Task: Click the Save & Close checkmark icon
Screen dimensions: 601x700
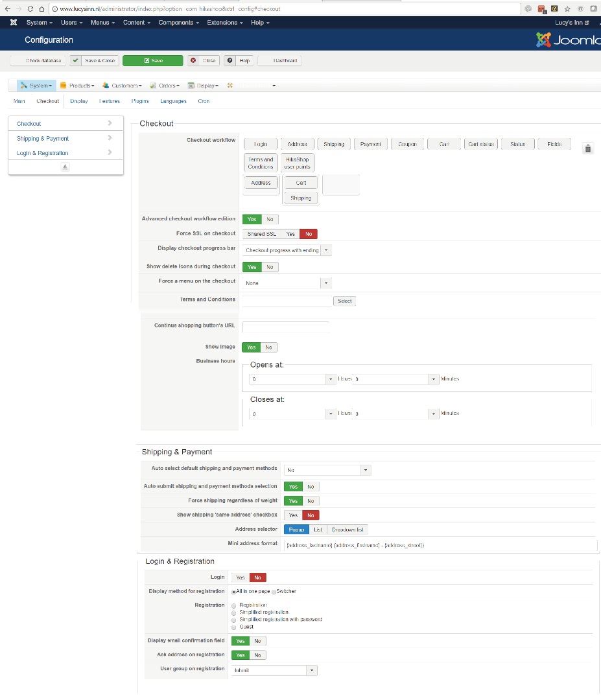Action: click(75, 60)
